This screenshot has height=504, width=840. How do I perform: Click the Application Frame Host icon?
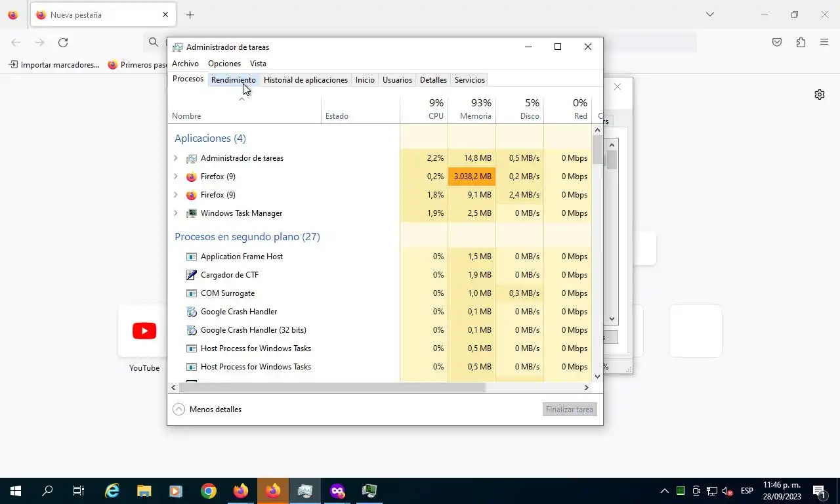coord(191,257)
